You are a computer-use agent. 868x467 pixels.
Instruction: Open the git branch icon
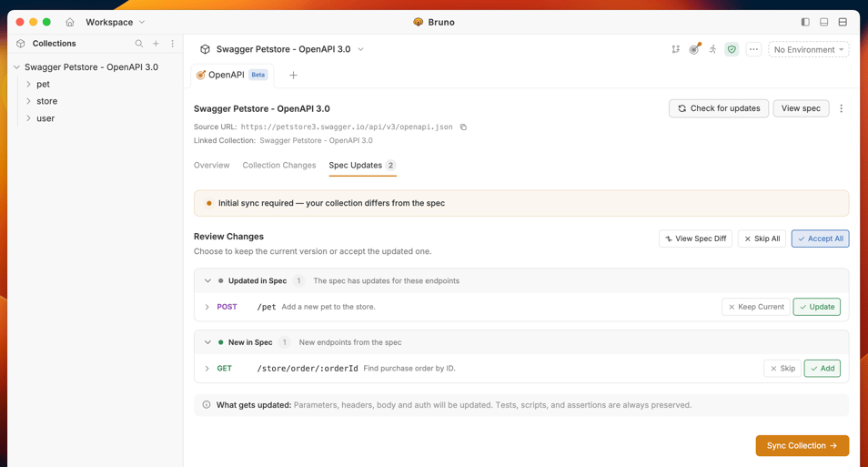pyautogui.click(x=675, y=49)
